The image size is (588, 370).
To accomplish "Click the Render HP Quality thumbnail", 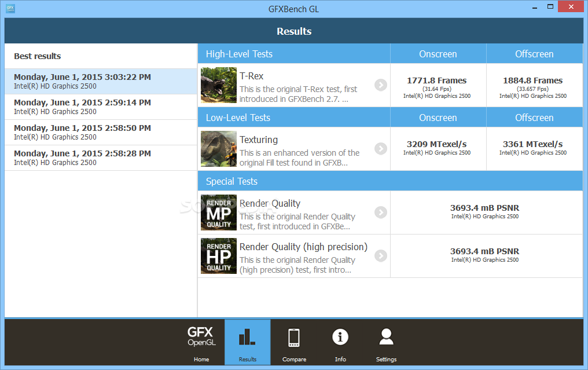I will coord(219,256).
